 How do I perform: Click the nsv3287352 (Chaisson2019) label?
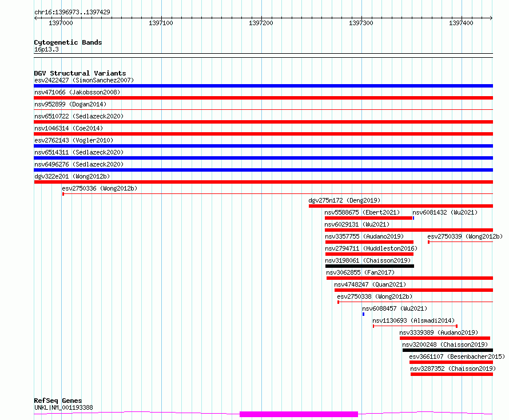(x=453, y=369)
